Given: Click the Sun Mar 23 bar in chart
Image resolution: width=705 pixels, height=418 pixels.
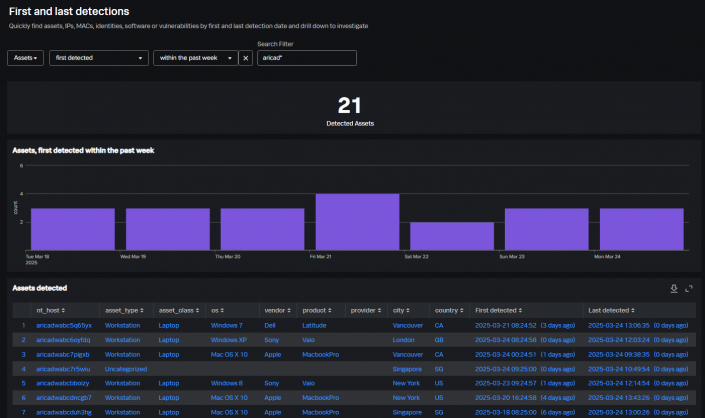Looking at the screenshot, I should click(547, 229).
